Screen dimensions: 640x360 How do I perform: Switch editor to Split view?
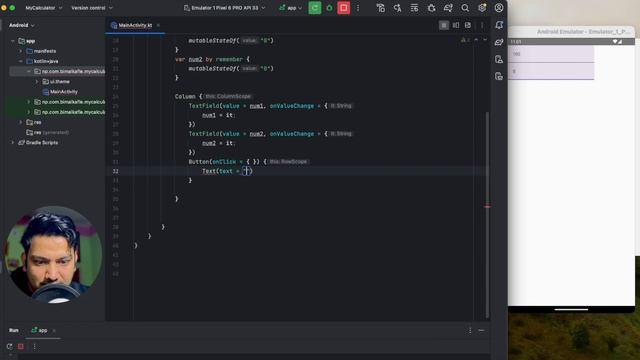pyautogui.click(x=456, y=25)
